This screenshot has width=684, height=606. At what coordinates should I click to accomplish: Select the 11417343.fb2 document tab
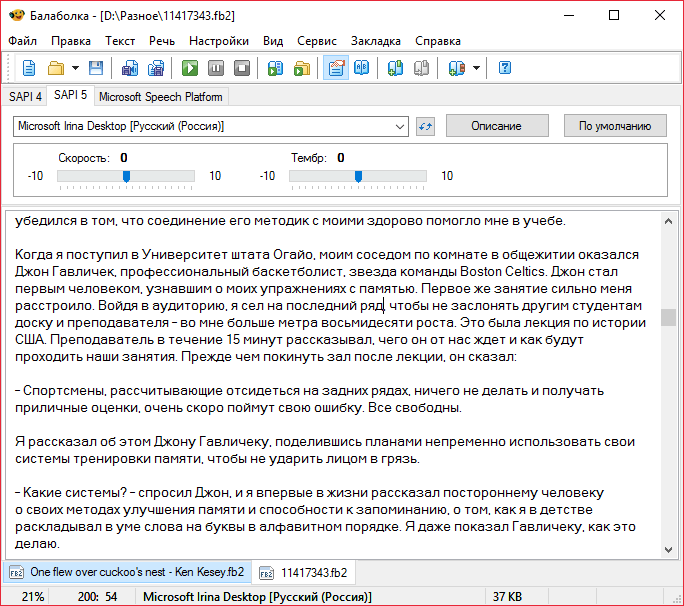(x=304, y=572)
